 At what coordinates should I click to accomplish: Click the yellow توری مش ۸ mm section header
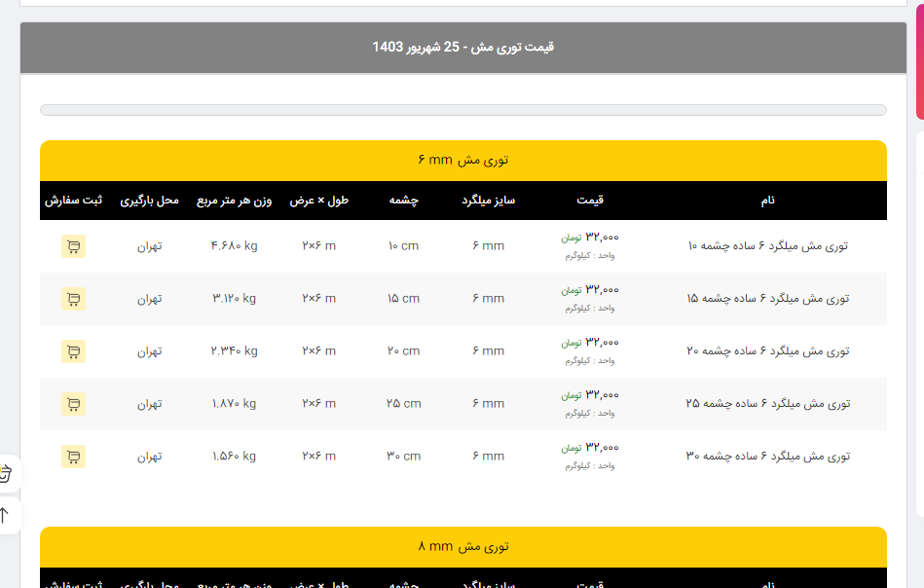tap(463, 547)
